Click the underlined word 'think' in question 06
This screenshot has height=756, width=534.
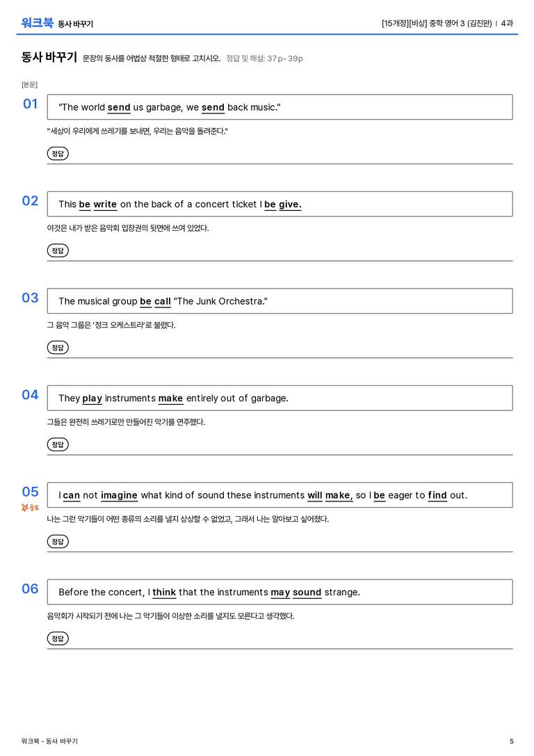[x=164, y=592]
